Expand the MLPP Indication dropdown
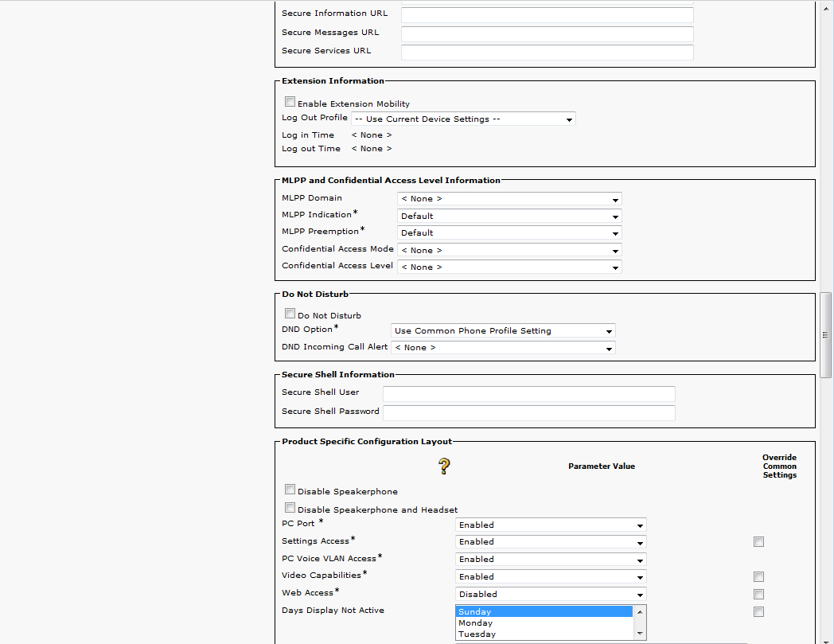 tap(509, 216)
